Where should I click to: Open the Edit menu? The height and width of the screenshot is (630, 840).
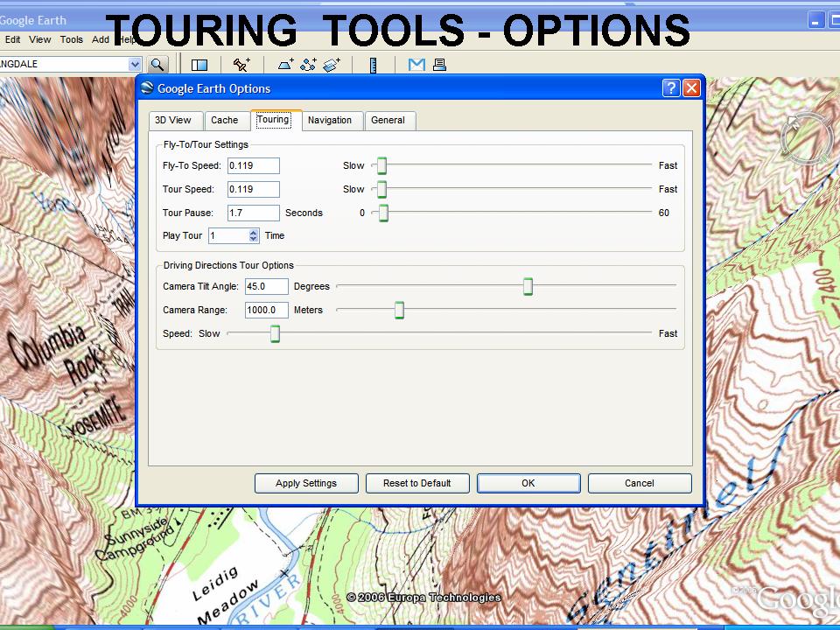[13, 39]
